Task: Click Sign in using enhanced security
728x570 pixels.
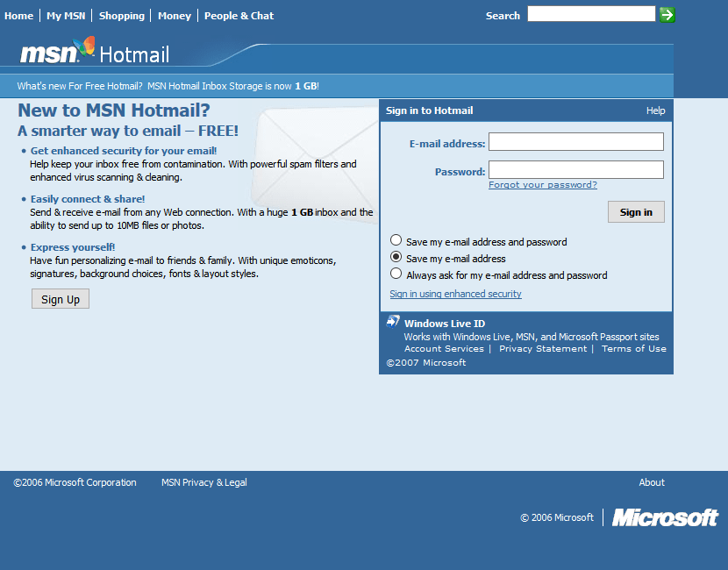Action: pos(455,294)
